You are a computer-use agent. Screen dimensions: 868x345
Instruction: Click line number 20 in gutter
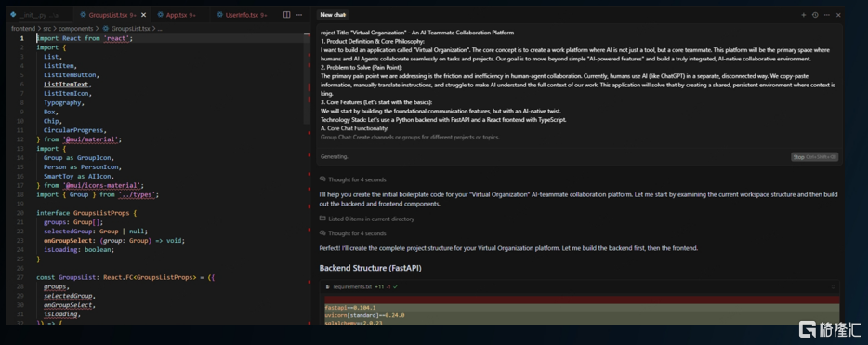[20, 213]
